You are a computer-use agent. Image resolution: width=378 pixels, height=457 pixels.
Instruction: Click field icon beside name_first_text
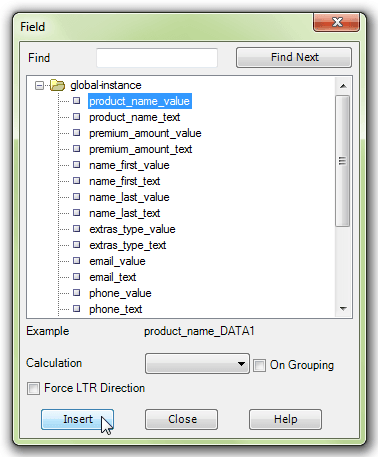(x=77, y=181)
